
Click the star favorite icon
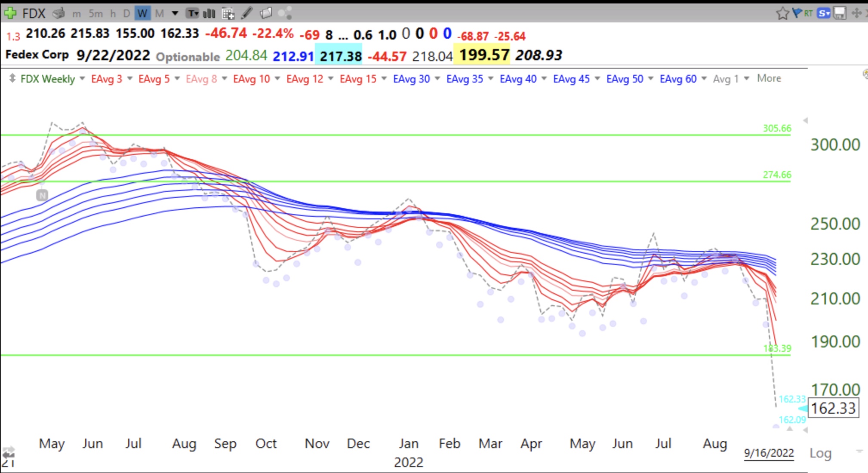coord(782,13)
